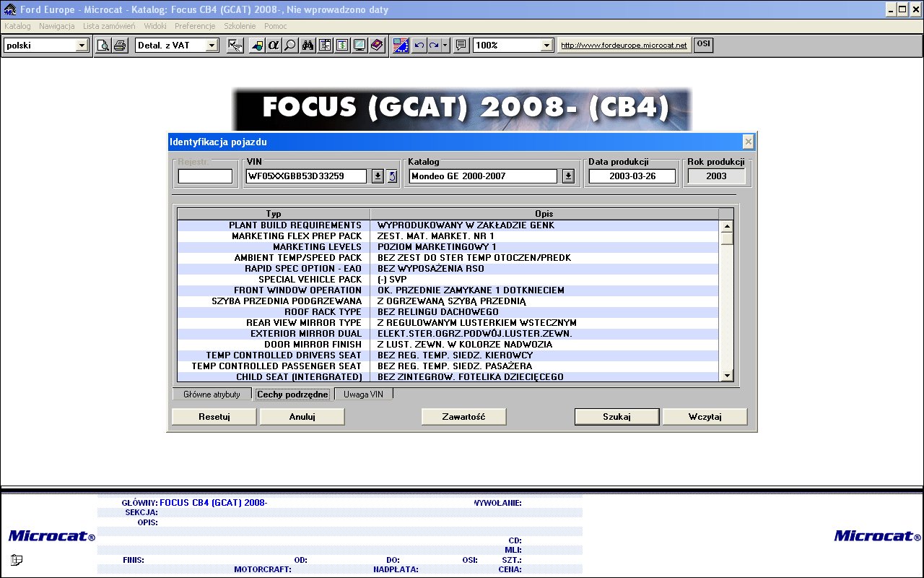924x578 pixels.
Task: Click the Szukaj button
Action: [x=617, y=417]
